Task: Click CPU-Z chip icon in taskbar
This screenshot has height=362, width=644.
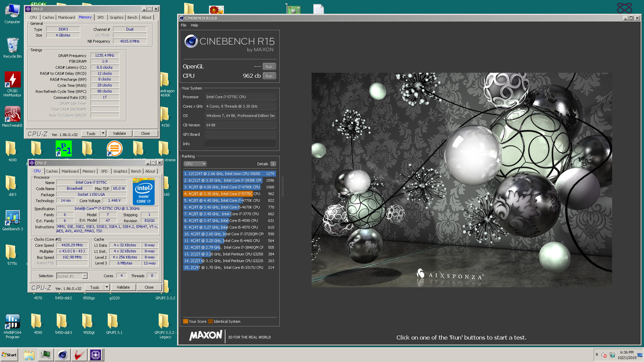Action: coord(95,355)
